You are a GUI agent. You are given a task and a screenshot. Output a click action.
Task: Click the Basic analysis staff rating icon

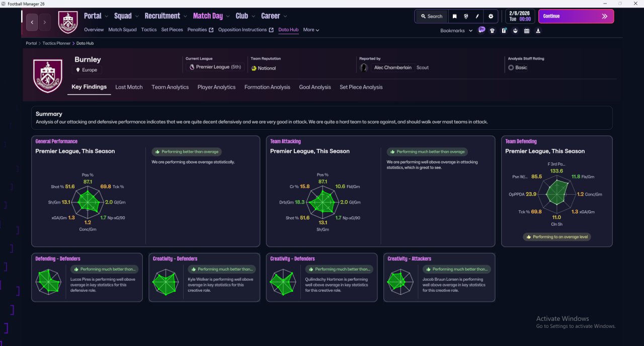point(511,67)
